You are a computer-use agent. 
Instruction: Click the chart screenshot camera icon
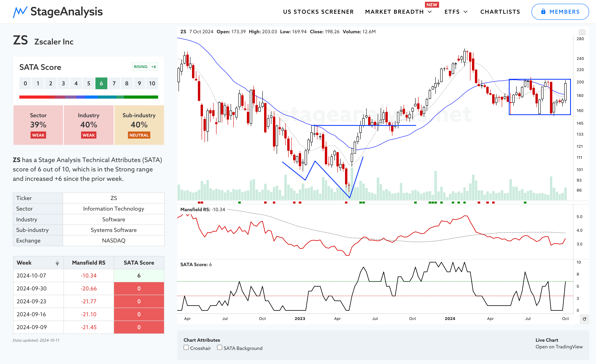point(582,32)
